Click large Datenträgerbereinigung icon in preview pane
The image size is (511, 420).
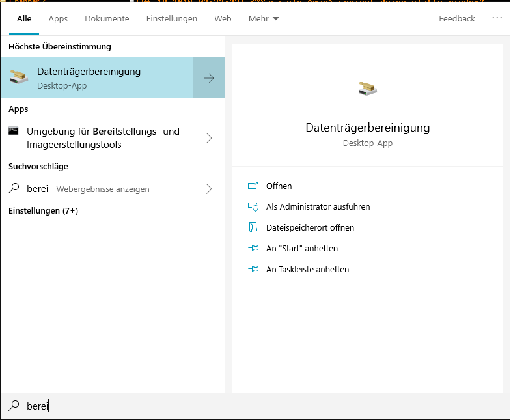click(x=368, y=89)
